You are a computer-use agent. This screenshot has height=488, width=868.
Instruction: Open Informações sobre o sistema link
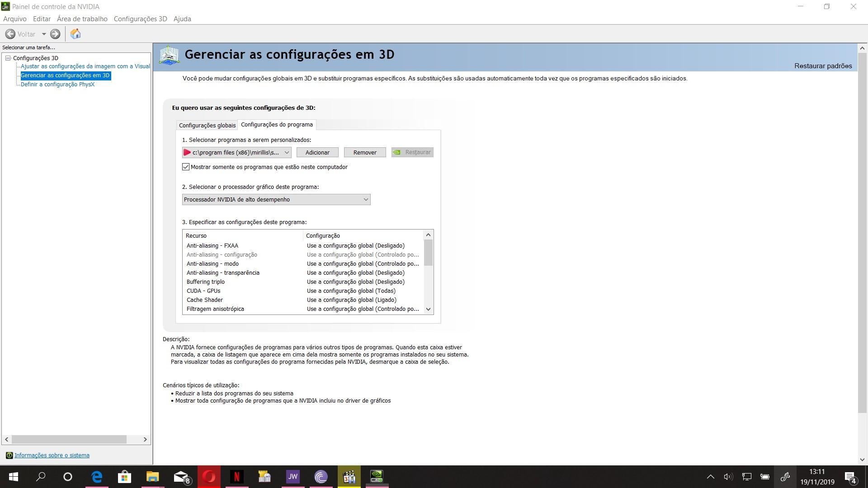[x=52, y=455]
